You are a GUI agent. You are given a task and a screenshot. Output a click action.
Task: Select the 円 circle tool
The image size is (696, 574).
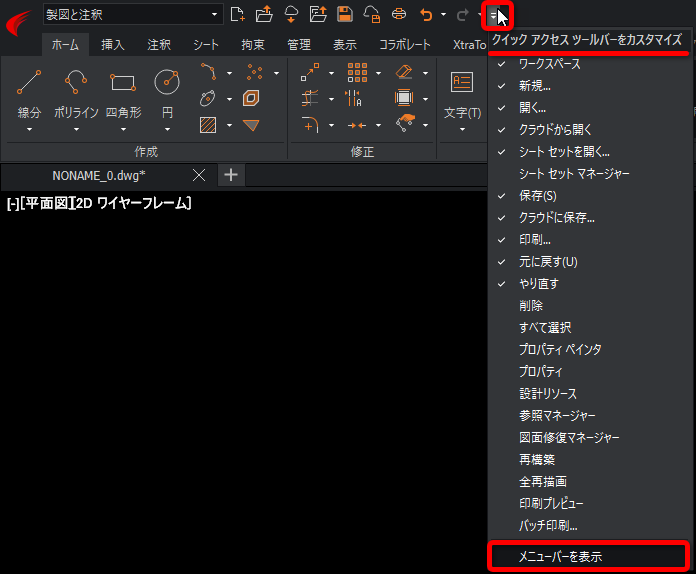(x=167, y=94)
